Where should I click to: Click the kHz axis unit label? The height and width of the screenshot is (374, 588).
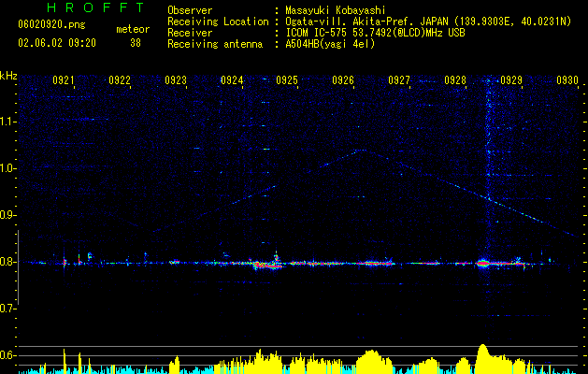pyautogui.click(x=8, y=76)
